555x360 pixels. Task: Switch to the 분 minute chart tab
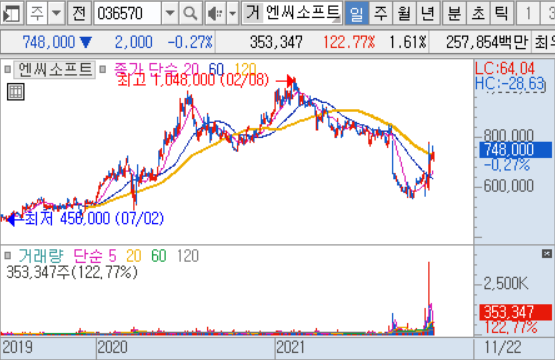(x=454, y=13)
